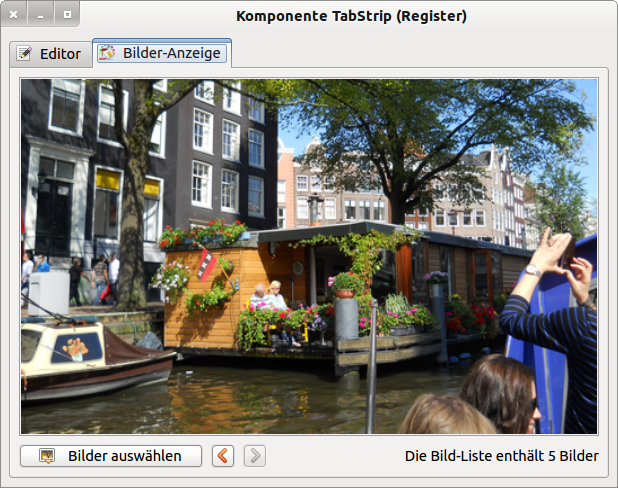Click the image icon inside Bilder auswählen
The image size is (618, 488).
pyautogui.click(x=46, y=456)
